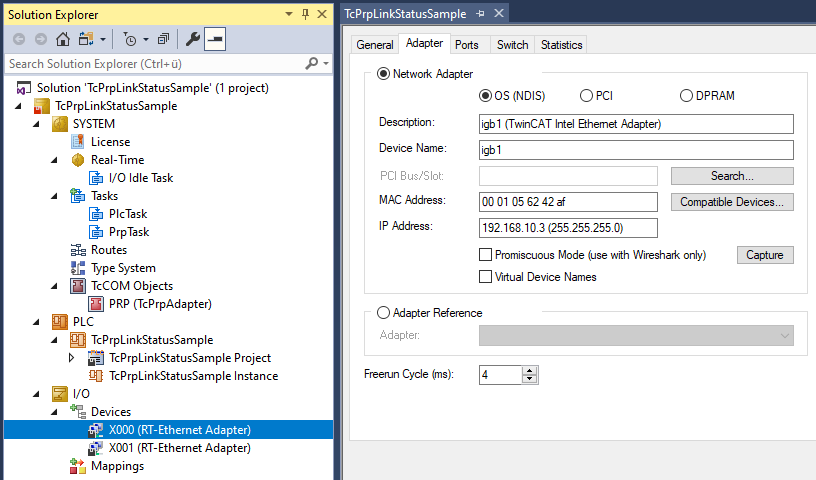Collapse the I/O tree node
The height and width of the screenshot is (480, 816).
click(36, 394)
